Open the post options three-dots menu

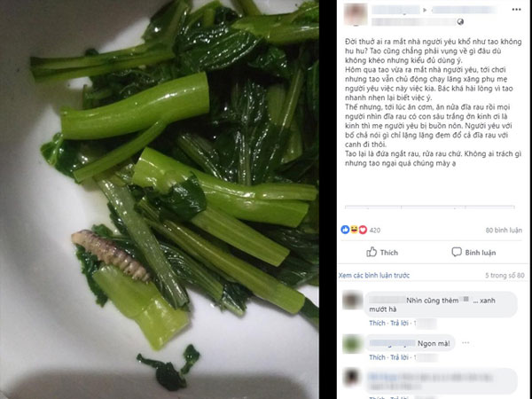pyautogui.click(x=516, y=10)
